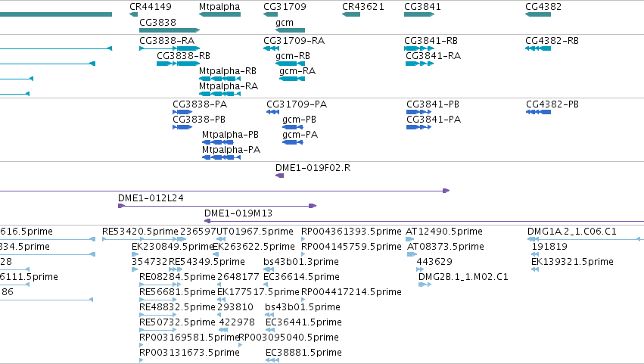Image resolution: width=644 pixels, height=364 pixels.
Task: Click the EK263622.5prime EST label
Action: click(254, 247)
